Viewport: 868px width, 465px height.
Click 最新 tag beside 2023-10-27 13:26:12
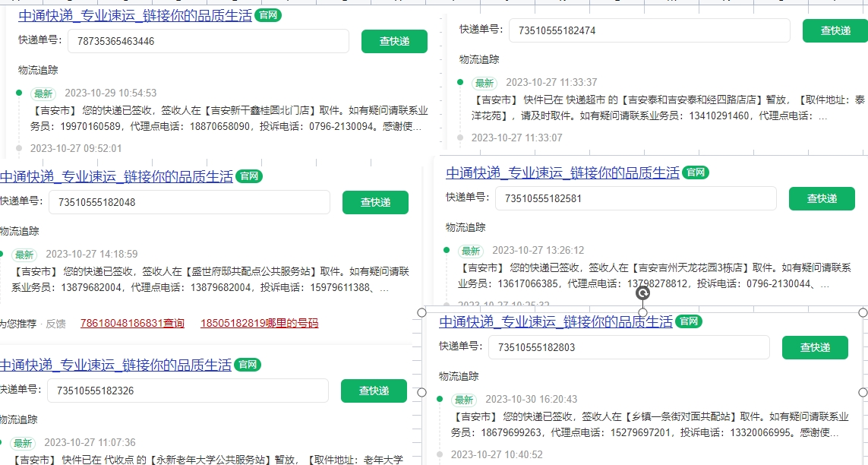tap(471, 251)
